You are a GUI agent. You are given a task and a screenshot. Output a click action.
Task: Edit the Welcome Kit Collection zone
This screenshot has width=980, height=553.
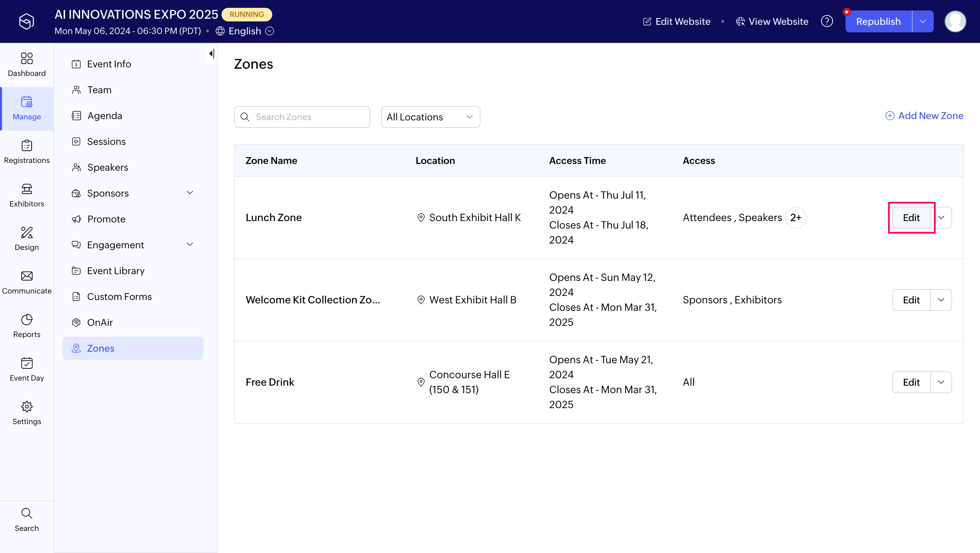click(x=911, y=300)
